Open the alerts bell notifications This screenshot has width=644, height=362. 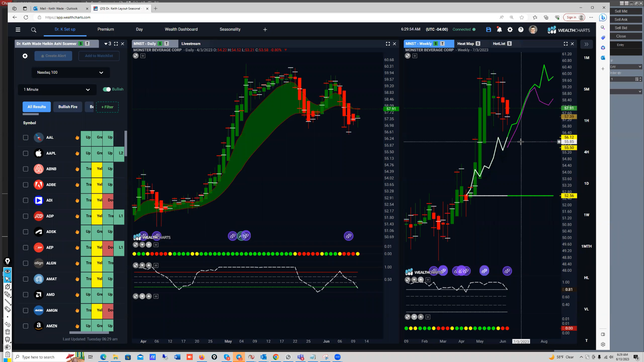tap(499, 29)
